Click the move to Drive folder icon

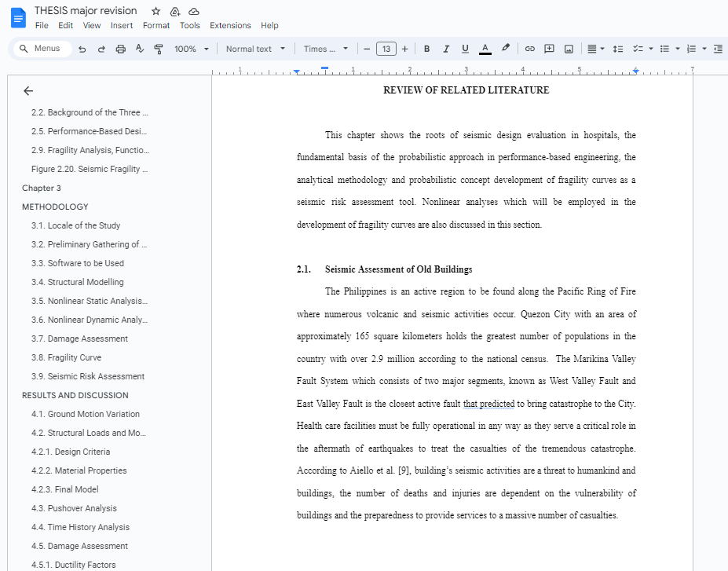point(175,11)
